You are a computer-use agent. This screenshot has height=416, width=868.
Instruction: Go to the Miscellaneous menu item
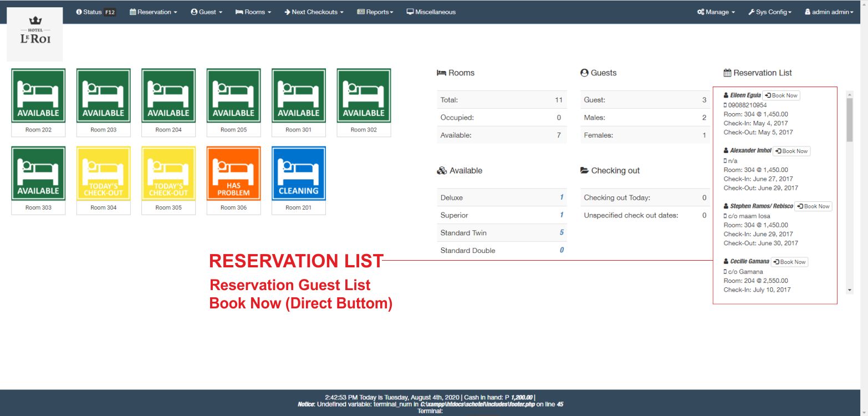[431, 12]
